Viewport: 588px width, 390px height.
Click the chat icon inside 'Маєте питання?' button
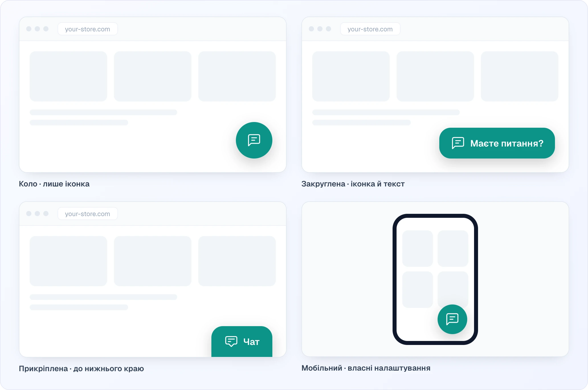[458, 143]
